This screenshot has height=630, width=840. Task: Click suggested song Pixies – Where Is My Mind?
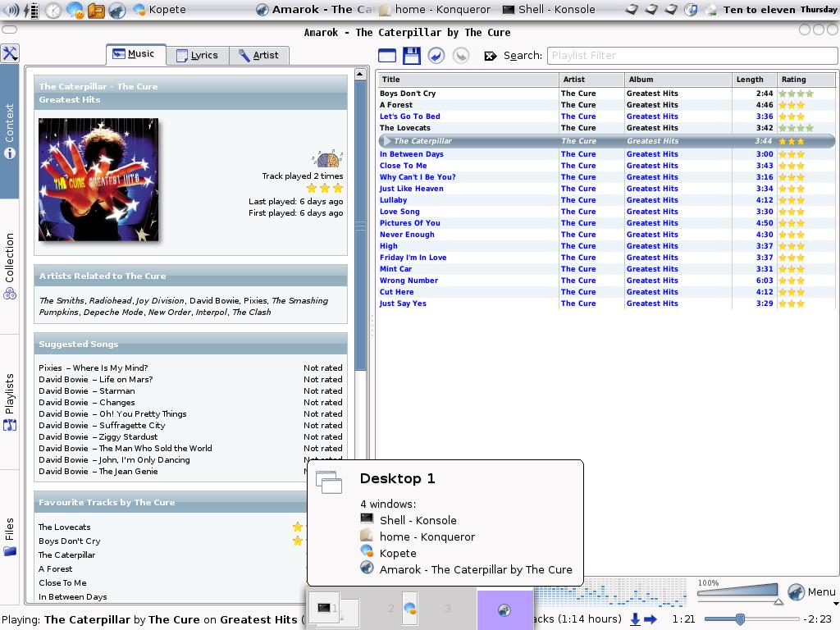click(x=94, y=367)
